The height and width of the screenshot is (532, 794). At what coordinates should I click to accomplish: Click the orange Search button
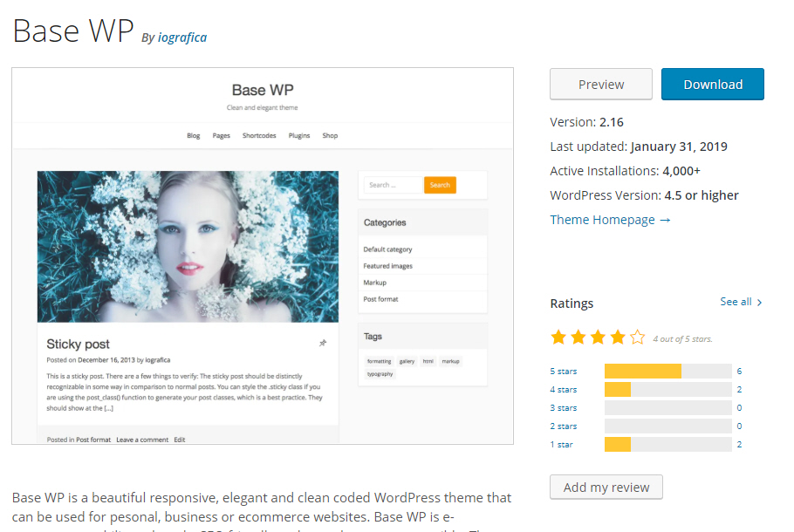[440, 185]
